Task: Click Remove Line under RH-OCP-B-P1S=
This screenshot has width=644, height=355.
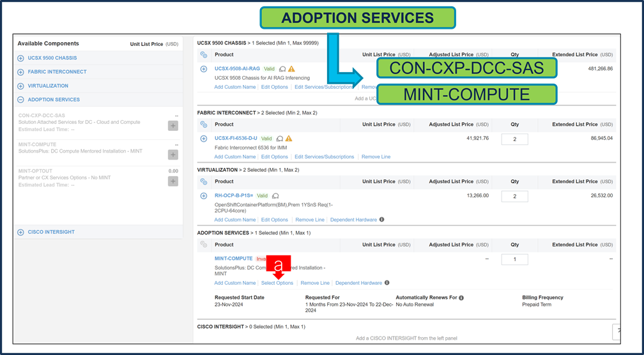Action: (310, 220)
